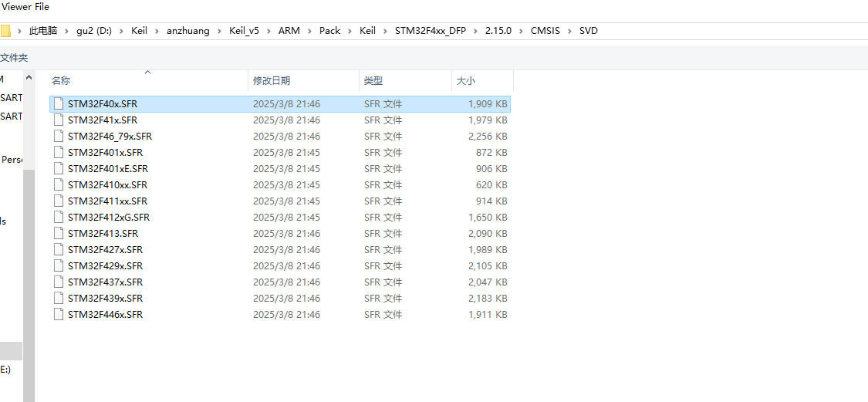Click the STM32F446x.SFR file icon

coord(59,315)
